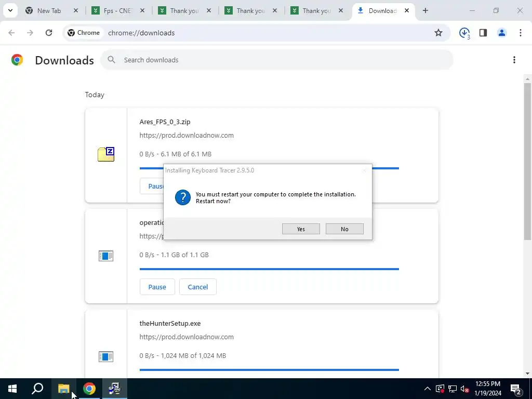Open File Explorer from taskbar
This screenshot has height=399, width=532.
pyautogui.click(x=63, y=389)
